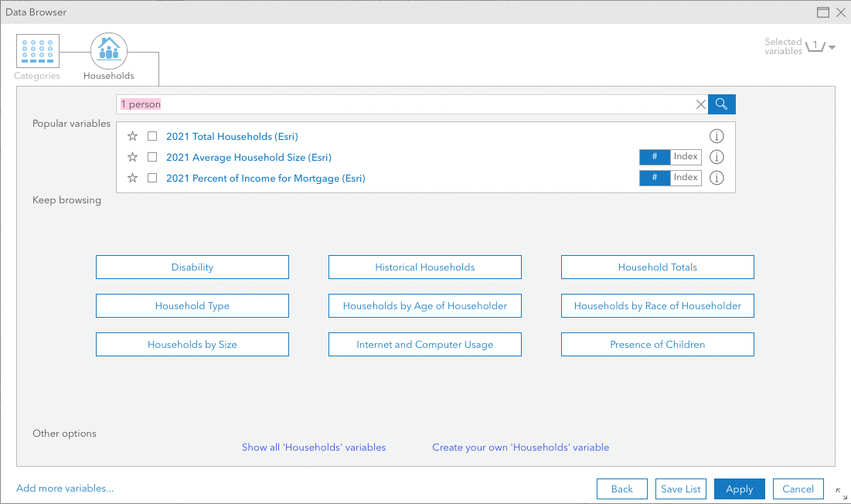Star the 2021 Percent of Income for Mortgage
Image resolution: width=851 pixels, height=504 pixels.
[x=132, y=178]
